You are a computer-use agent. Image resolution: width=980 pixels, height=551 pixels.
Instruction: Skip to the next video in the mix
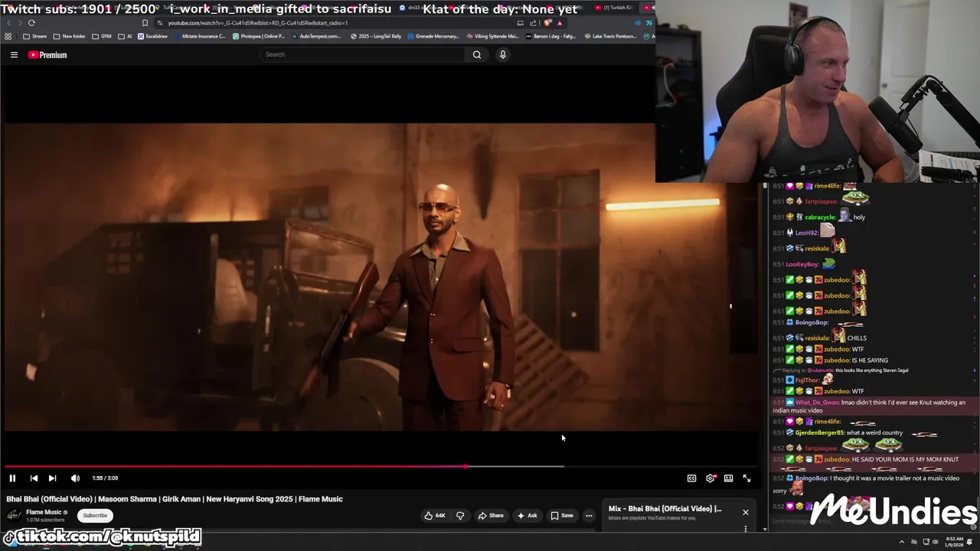[52, 478]
